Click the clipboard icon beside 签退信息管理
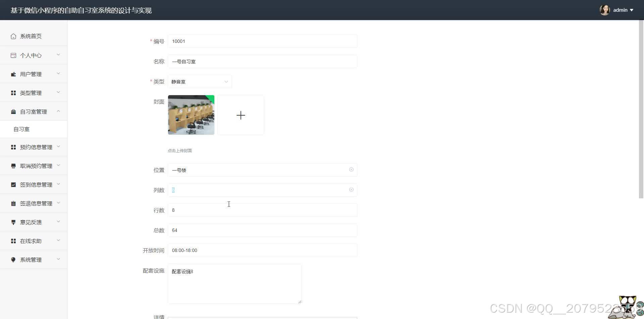644x319 pixels. pos(13,203)
